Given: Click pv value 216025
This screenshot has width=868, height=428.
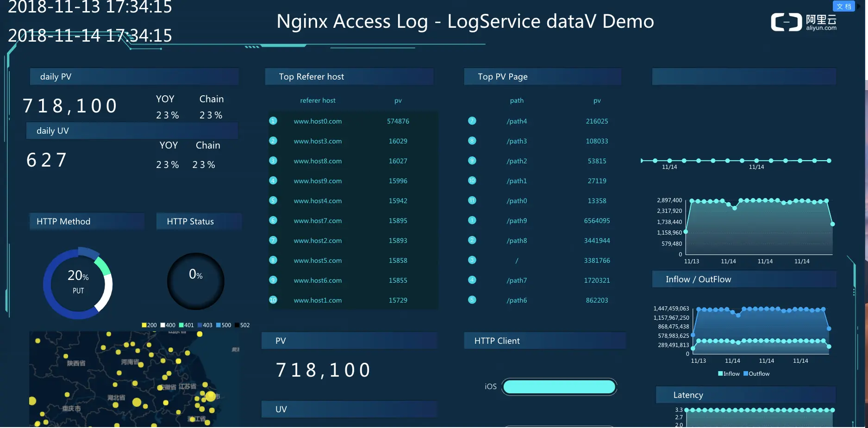Looking at the screenshot, I should click(x=597, y=121).
